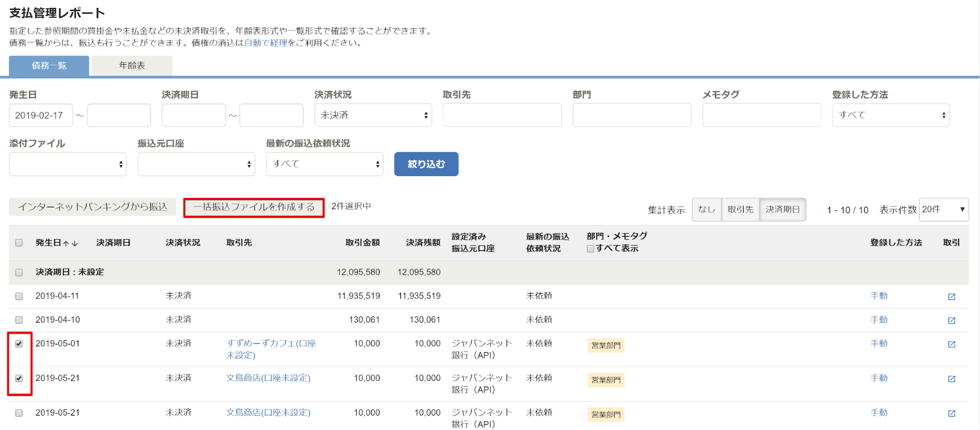The width and height of the screenshot is (980, 430).
Task: Open the 決済状況 dropdown showing 未決済
Action: (x=373, y=115)
